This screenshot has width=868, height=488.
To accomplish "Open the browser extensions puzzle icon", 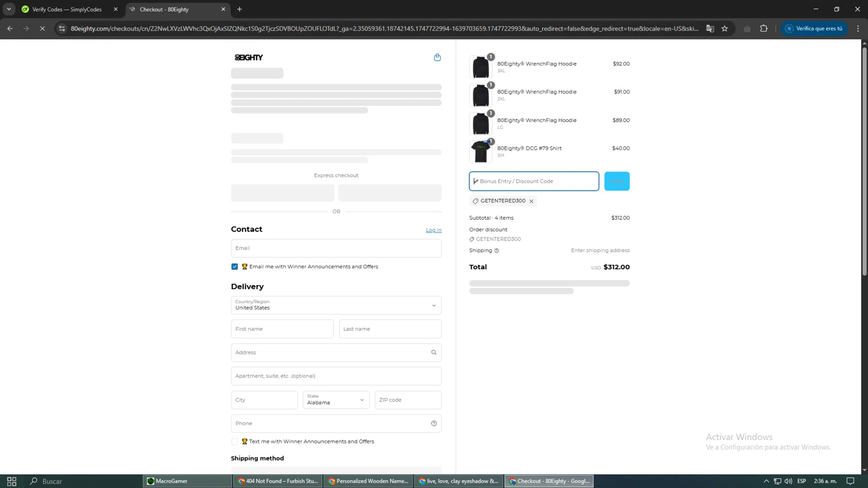I will [764, 28].
